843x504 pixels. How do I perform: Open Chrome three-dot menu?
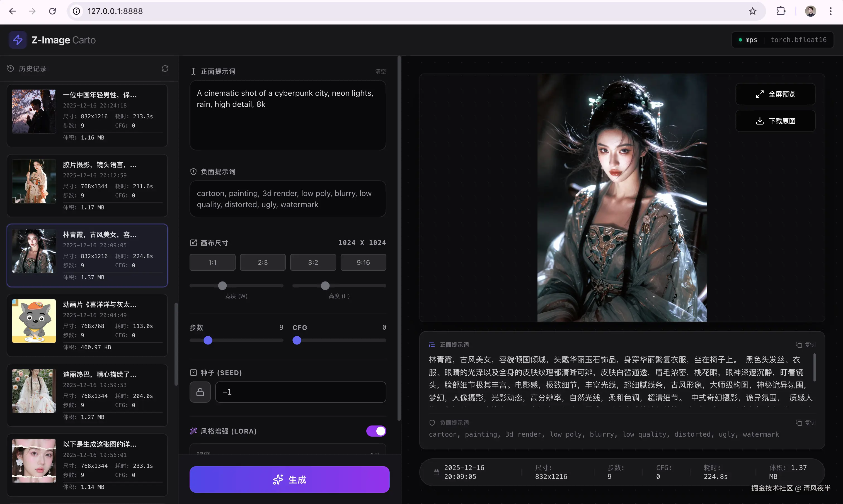coord(830,11)
